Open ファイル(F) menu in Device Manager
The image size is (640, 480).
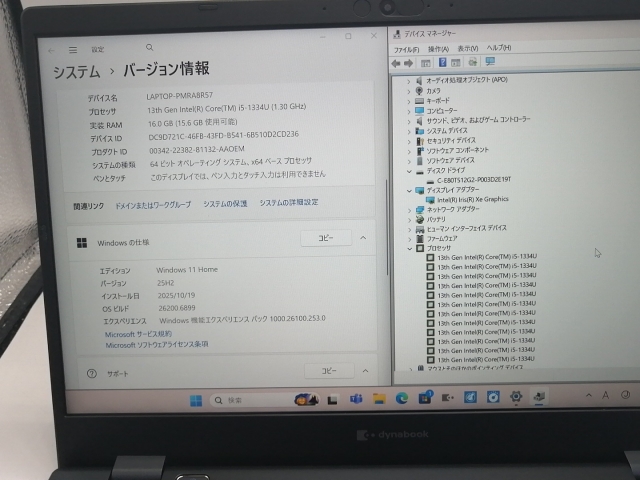point(406,50)
